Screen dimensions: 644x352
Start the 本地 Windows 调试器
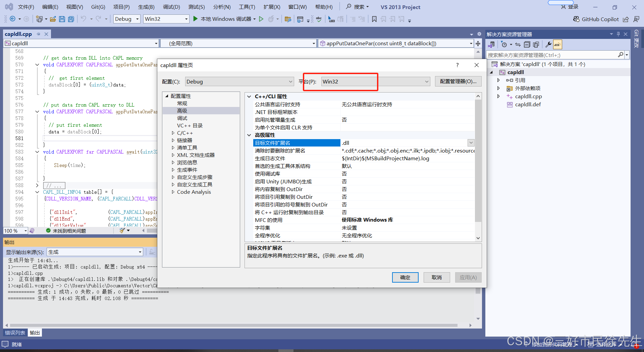tap(223, 19)
